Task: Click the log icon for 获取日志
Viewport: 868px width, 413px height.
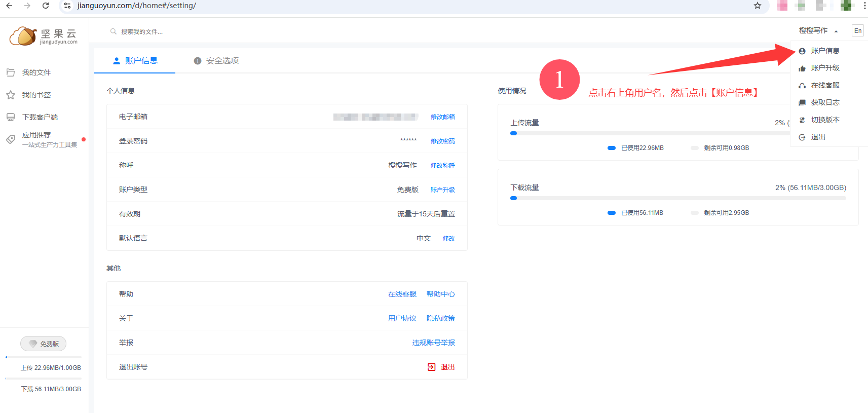Action: (x=802, y=103)
